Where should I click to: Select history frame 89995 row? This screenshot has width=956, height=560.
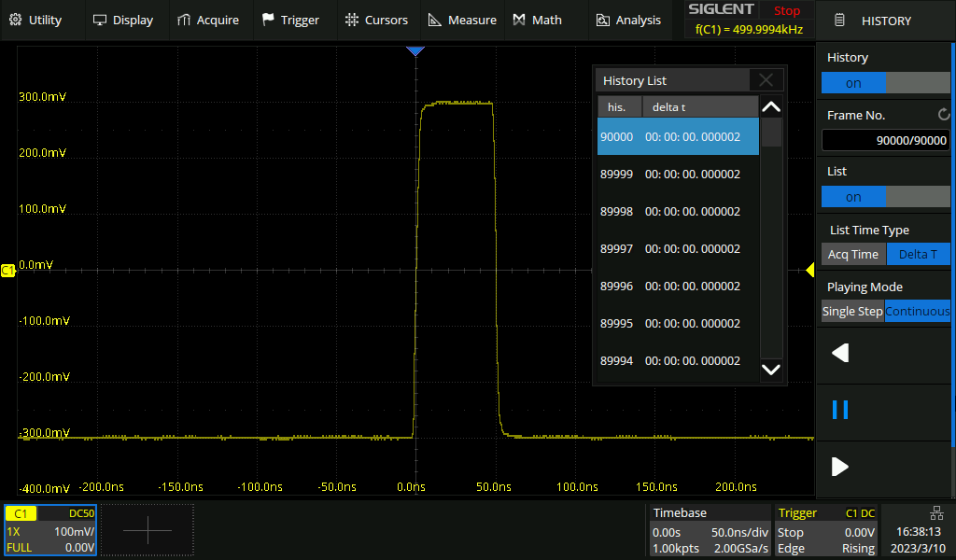pos(678,324)
